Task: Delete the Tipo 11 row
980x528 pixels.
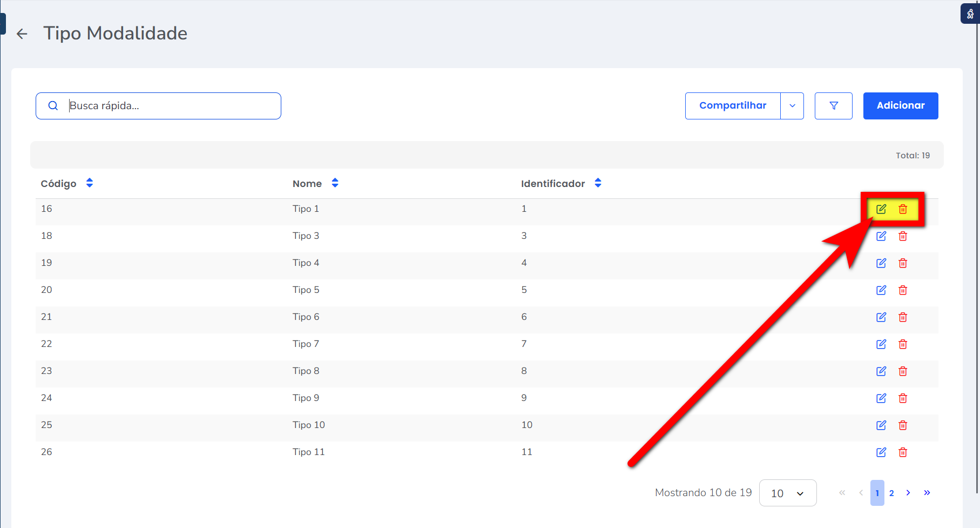Action: pyautogui.click(x=902, y=452)
